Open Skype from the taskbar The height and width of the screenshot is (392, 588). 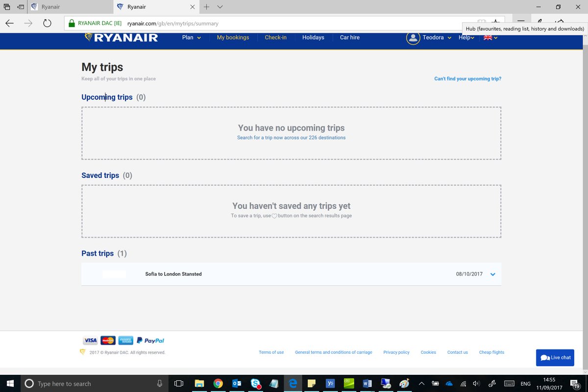click(x=255, y=384)
